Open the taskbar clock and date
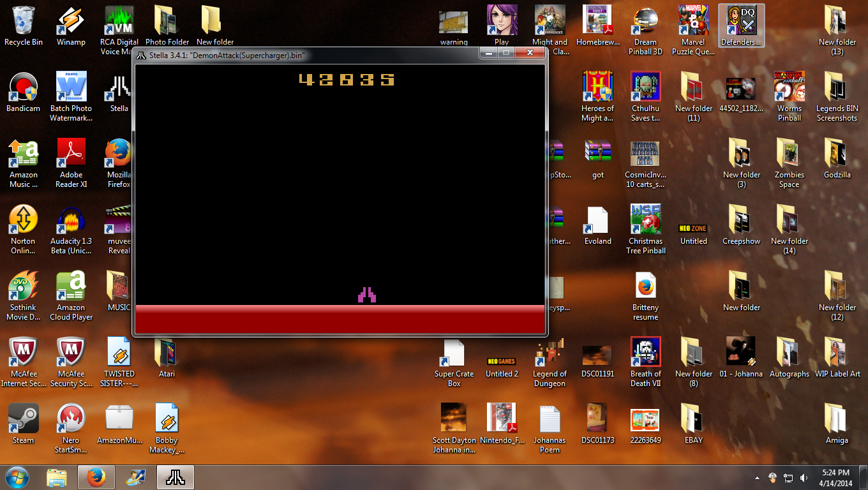Viewport: 868px width, 490px height. pyautogui.click(x=835, y=477)
